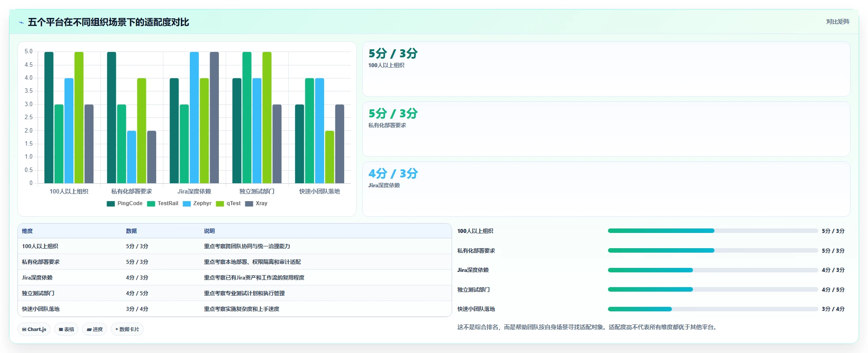
Task: Click the Xray bar in Jira深度依赖 group
Action: pos(214,117)
